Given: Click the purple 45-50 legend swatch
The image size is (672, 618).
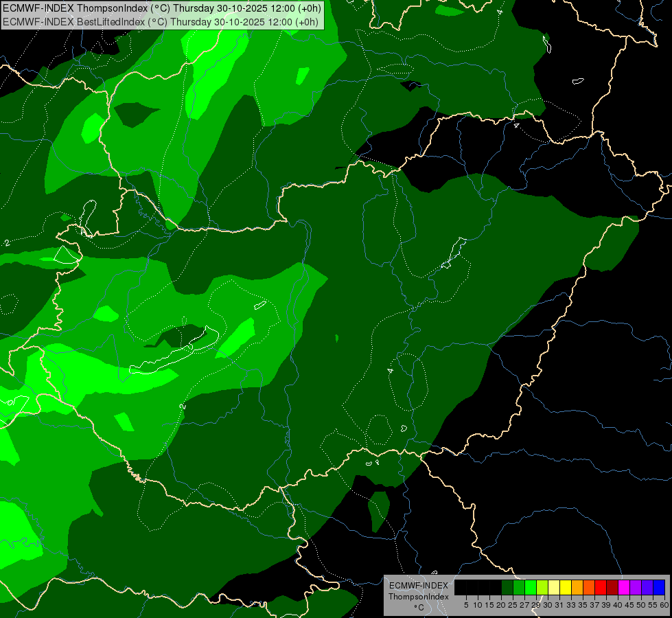Looking at the screenshot, I should click(x=636, y=587).
